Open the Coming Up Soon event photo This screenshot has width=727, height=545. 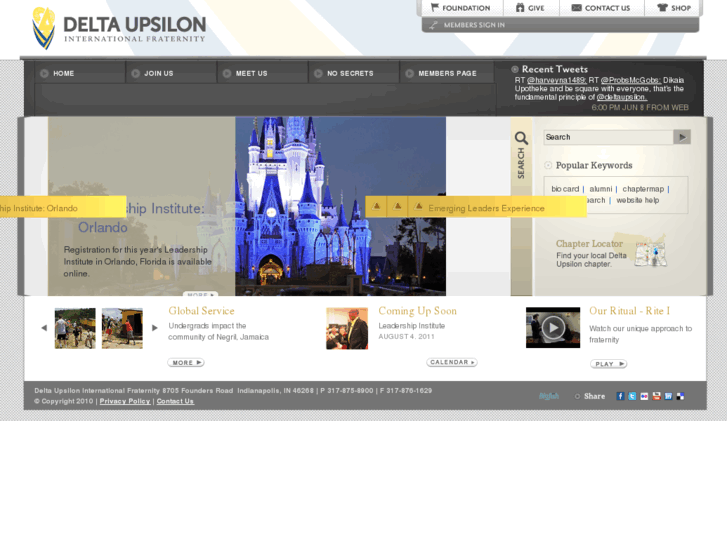[x=347, y=328]
